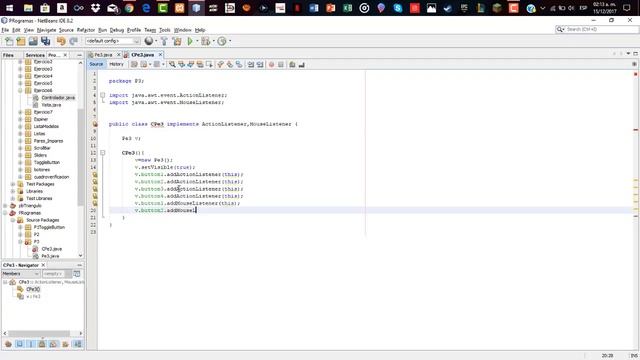Switch to History view button

click(116, 64)
